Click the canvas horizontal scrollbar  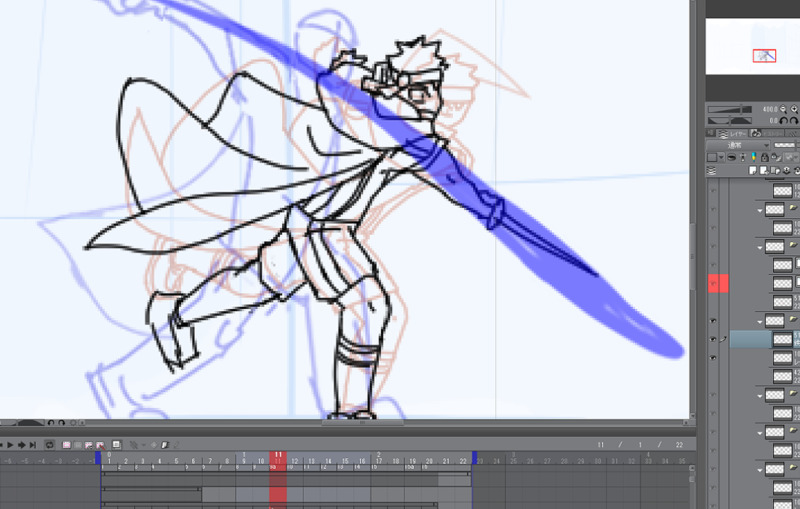362,423
